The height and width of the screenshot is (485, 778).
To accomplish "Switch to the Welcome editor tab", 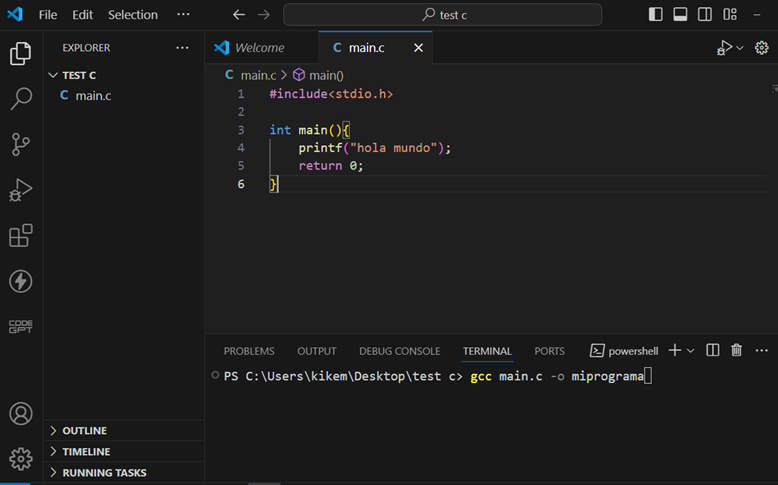I will click(x=259, y=48).
